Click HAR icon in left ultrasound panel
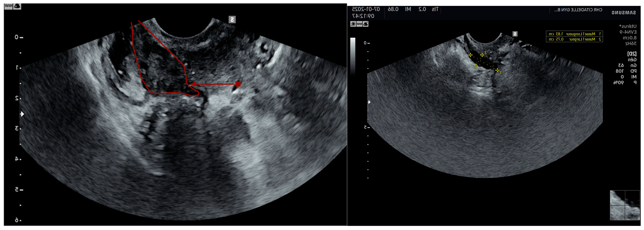This screenshot has width=644, height=230. tap(8, 6)
